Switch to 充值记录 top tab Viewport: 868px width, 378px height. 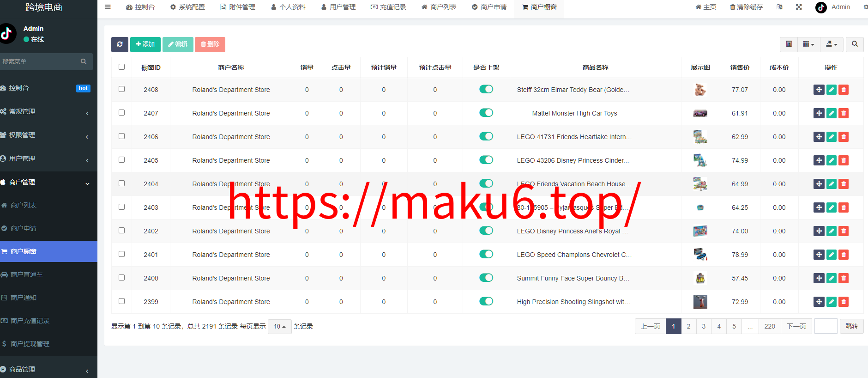click(x=388, y=7)
